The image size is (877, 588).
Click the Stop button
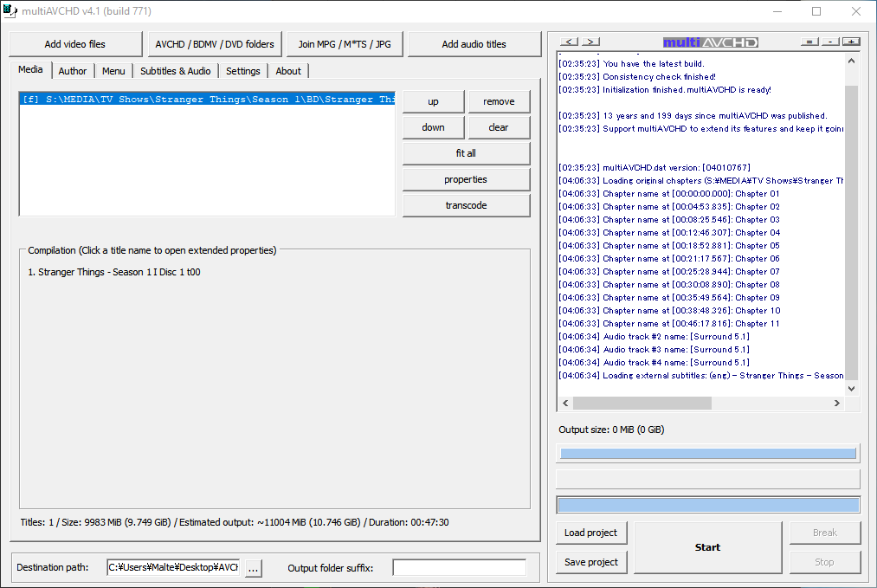pyautogui.click(x=825, y=562)
